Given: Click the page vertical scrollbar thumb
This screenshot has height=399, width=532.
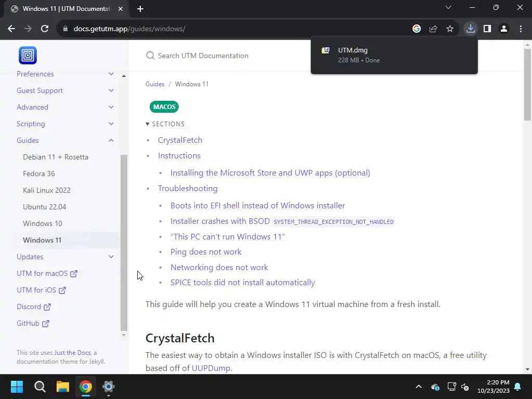Looking at the screenshot, I should click(527, 85).
